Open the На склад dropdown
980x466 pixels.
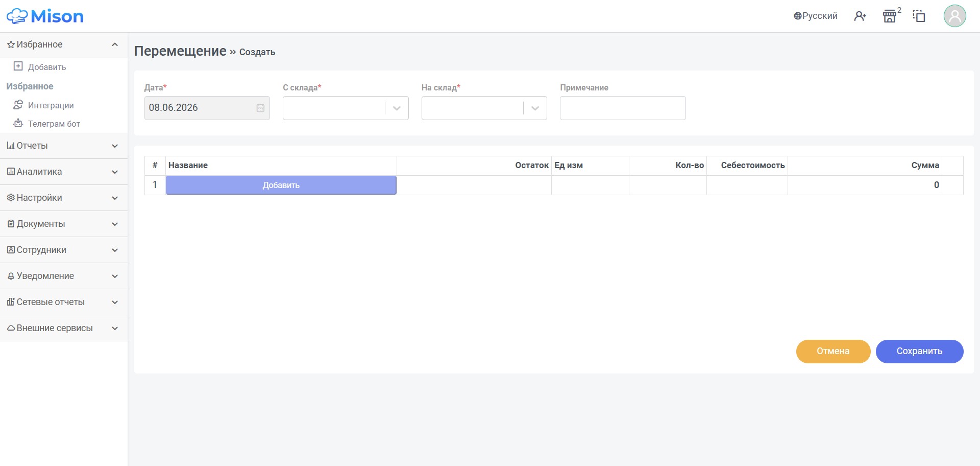(x=484, y=108)
